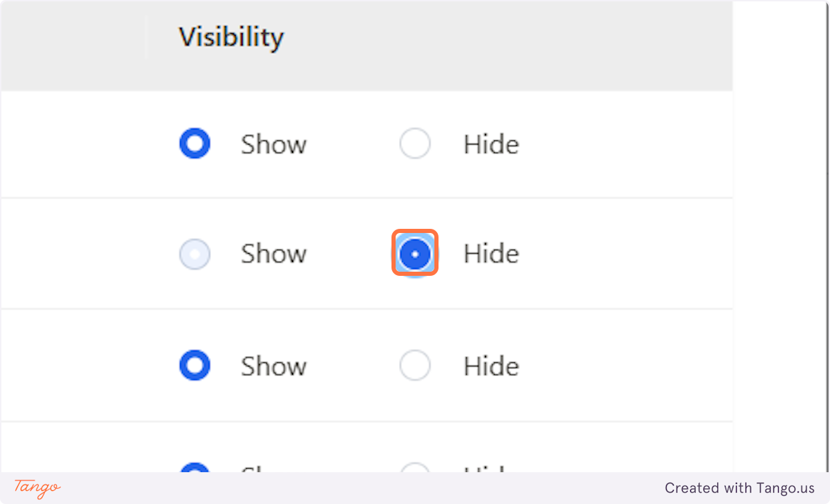Open the Created with Tango.us link
830x504 pixels.
click(739, 488)
